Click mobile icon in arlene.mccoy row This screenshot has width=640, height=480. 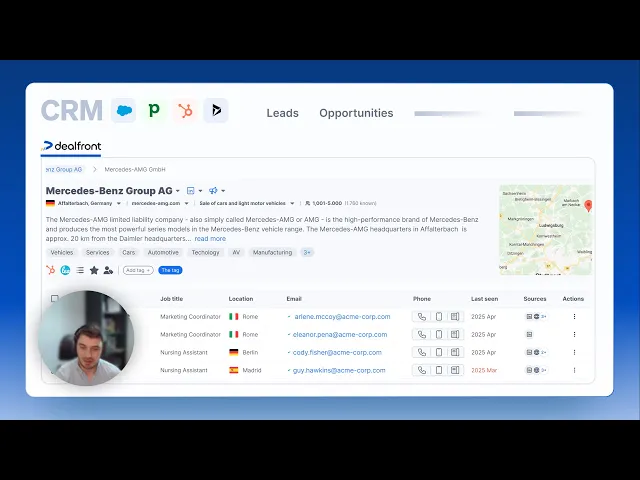439,317
